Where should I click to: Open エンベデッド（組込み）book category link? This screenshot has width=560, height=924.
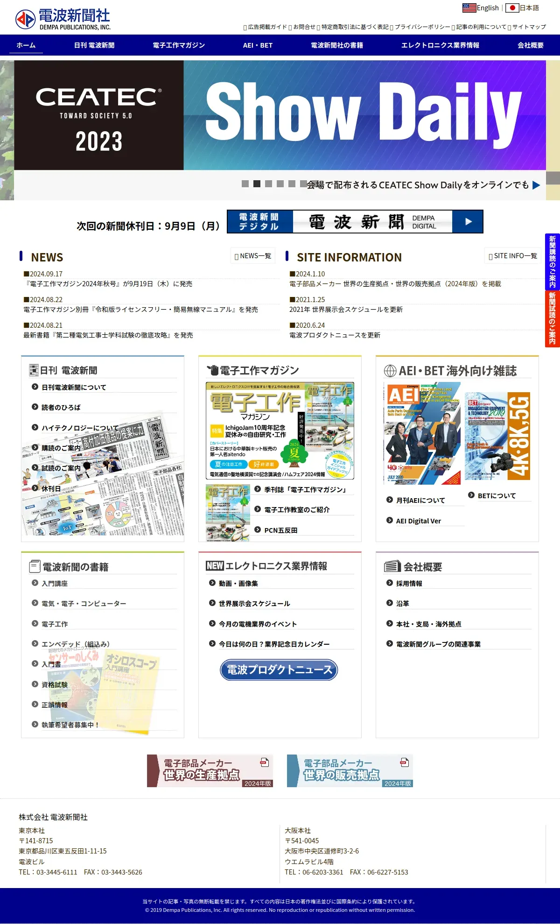click(x=76, y=644)
